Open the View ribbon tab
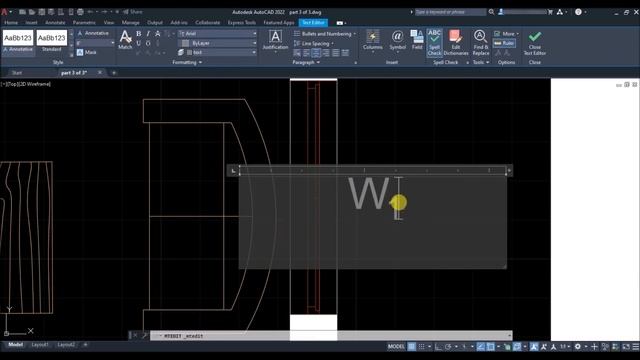The height and width of the screenshot is (360, 640). pyautogui.click(x=109, y=22)
